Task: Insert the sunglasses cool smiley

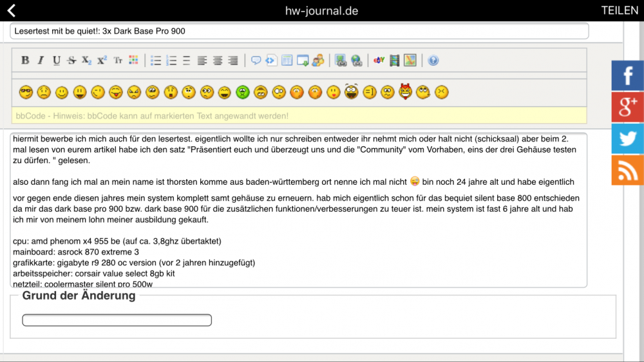Action: point(26,92)
